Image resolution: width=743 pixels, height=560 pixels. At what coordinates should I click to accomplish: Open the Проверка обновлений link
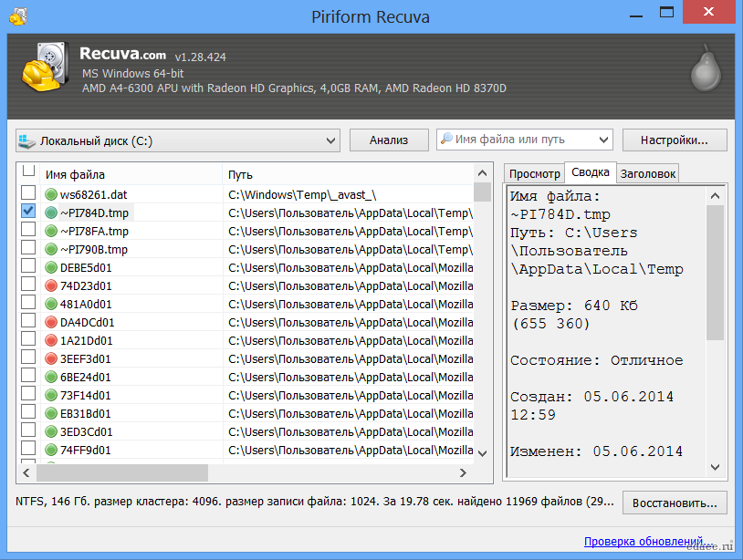click(648, 541)
